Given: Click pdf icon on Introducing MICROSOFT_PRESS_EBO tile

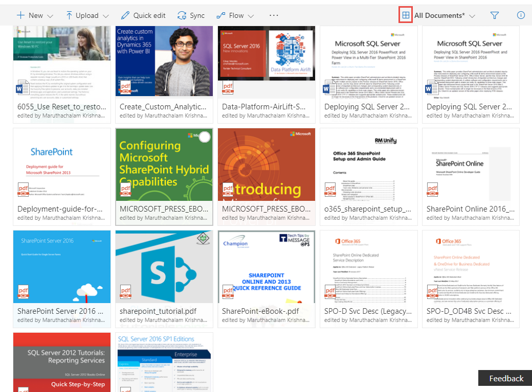Looking at the screenshot, I should pyautogui.click(x=228, y=190).
